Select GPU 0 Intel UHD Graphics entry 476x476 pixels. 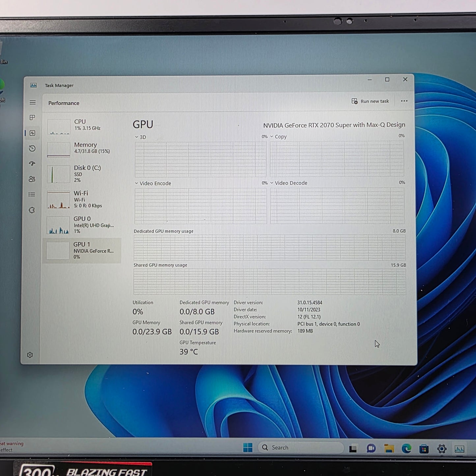click(82, 225)
